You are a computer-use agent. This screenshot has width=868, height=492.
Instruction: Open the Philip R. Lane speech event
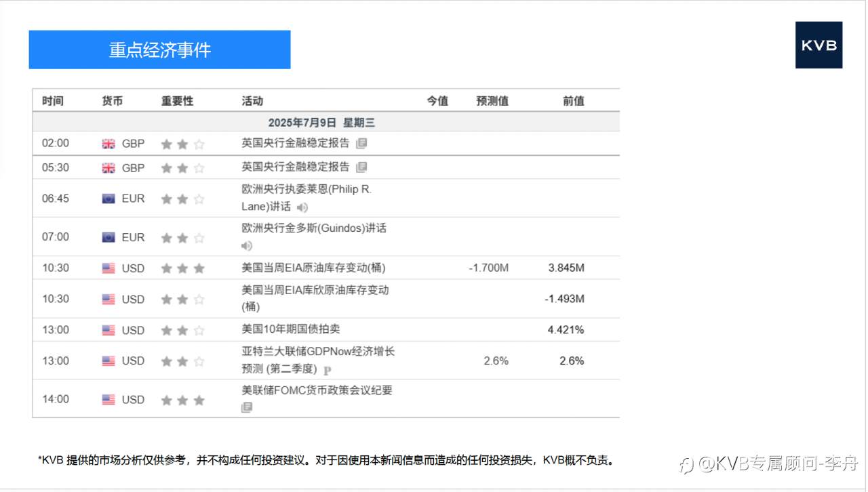tap(307, 198)
